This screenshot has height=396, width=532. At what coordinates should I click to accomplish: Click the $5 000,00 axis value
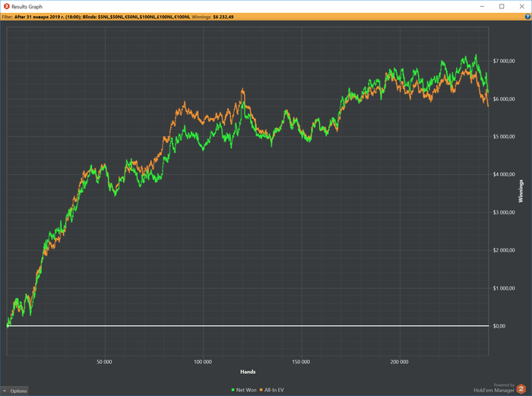504,136
